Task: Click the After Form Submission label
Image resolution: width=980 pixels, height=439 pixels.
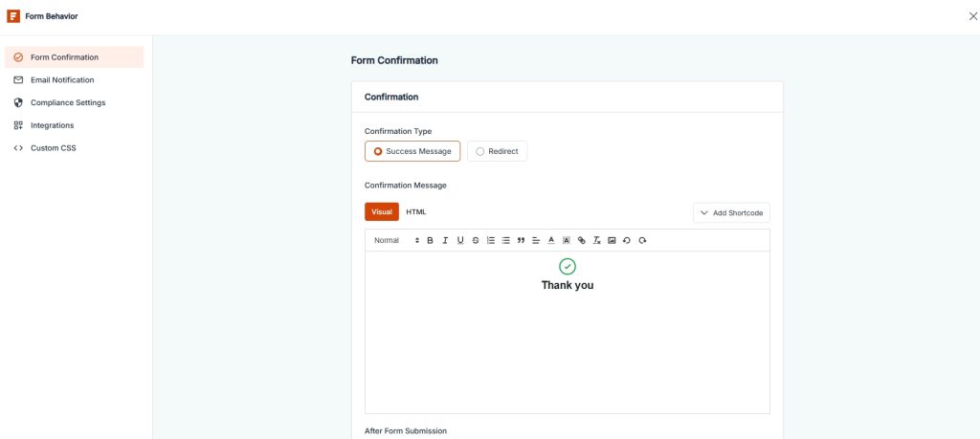Action: coord(406,431)
